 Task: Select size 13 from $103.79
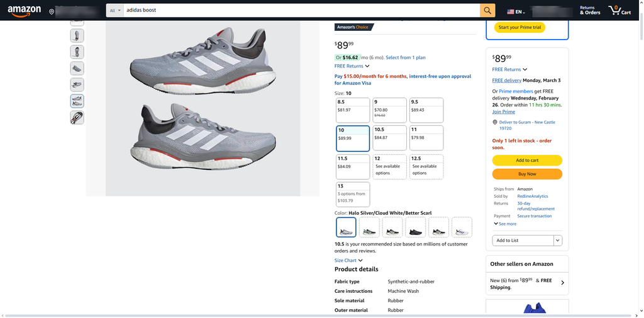(353, 195)
